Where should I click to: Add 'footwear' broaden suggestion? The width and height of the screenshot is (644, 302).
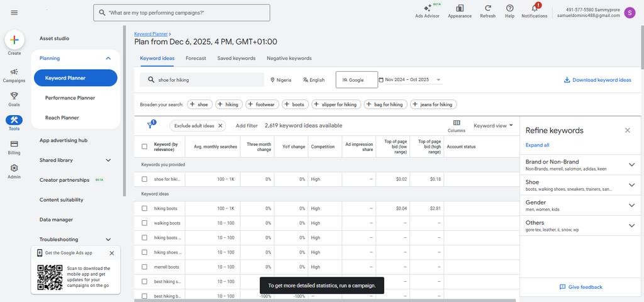coord(262,104)
